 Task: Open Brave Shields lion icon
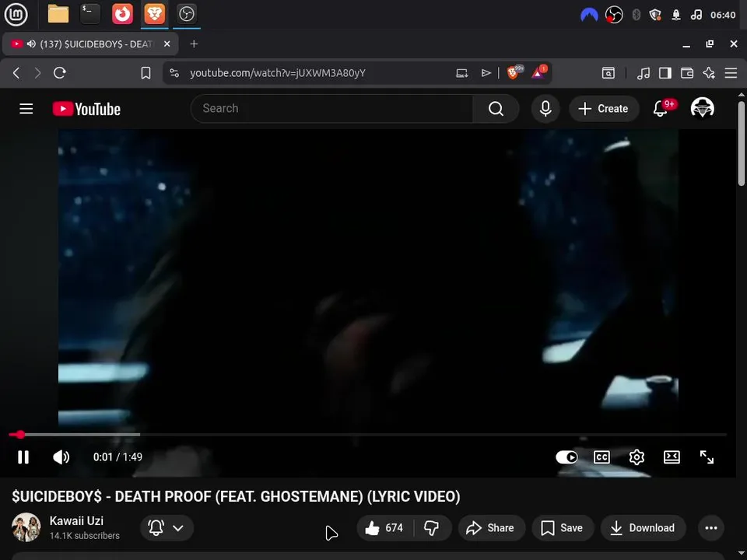point(514,72)
